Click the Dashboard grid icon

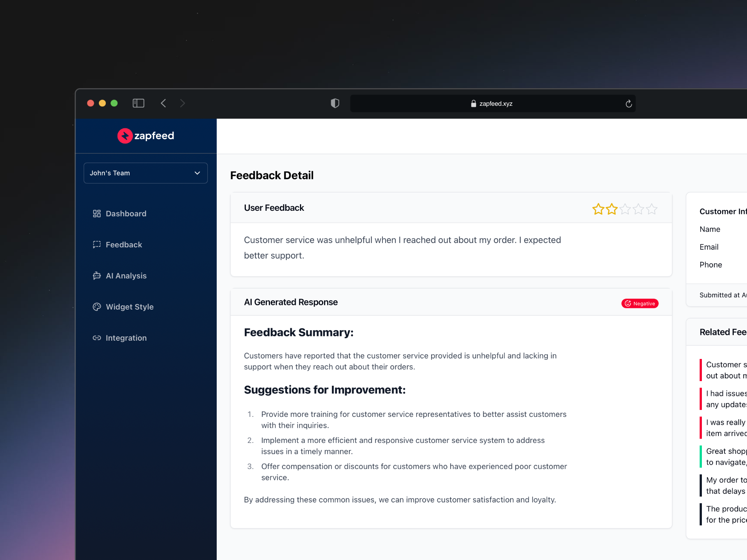click(x=97, y=213)
